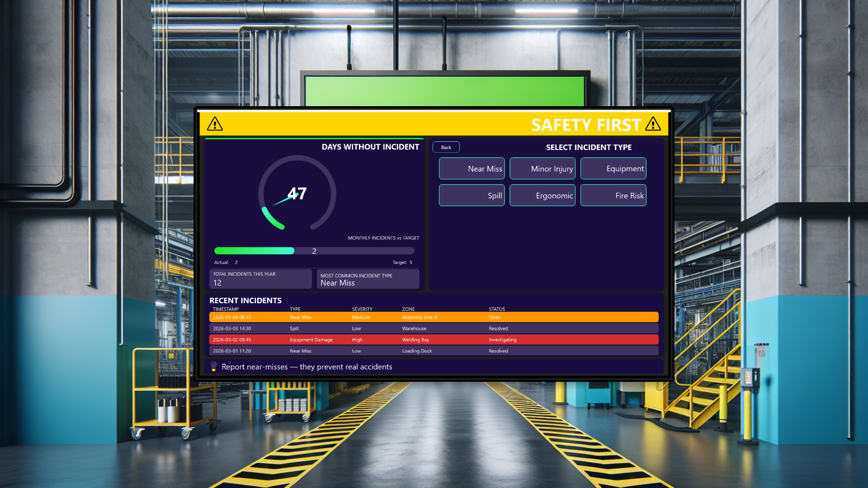Select the Minor Injury incident type
The width and height of the screenshot is (868, 488).
542,168
